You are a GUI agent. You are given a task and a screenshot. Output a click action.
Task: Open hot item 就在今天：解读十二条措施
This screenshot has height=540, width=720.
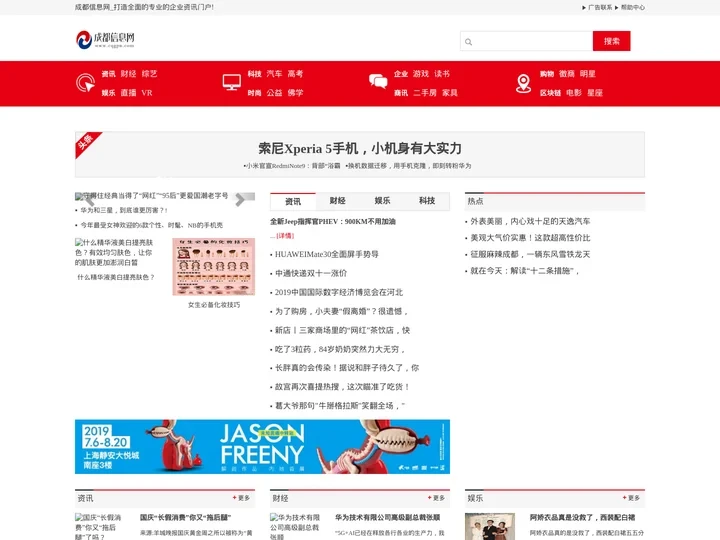click(524, 271)
